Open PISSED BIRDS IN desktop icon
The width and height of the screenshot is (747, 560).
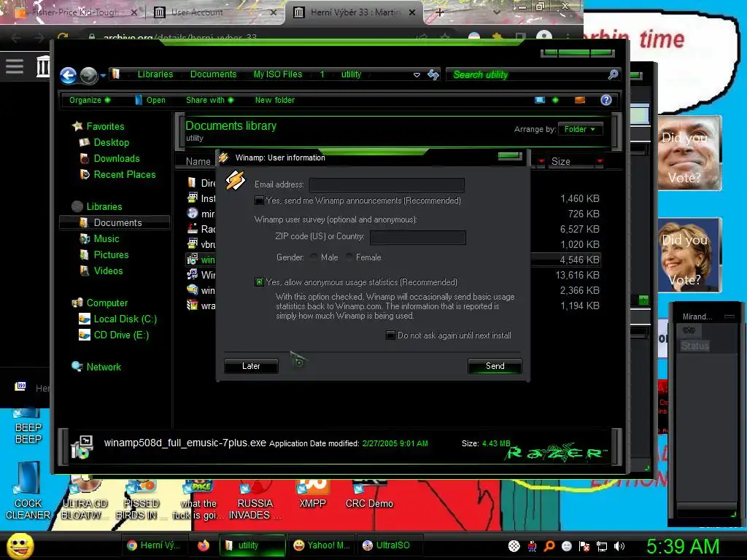[141, 500]
